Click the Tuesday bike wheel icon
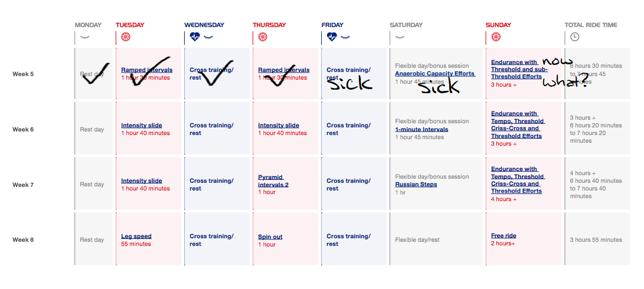 click(x=125, y=37)
